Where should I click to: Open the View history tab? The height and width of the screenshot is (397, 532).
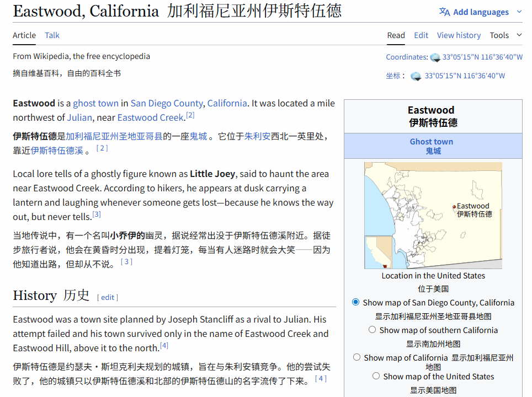(459, 35)
